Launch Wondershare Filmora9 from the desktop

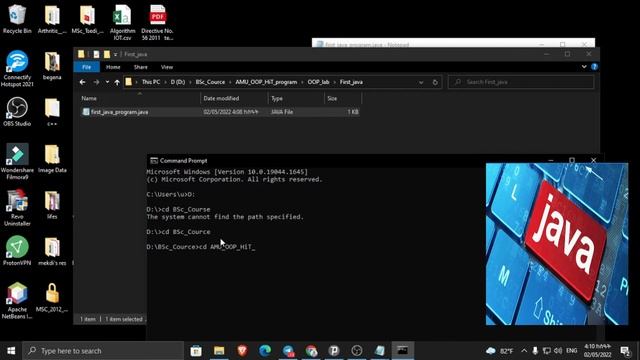(17, 161)
